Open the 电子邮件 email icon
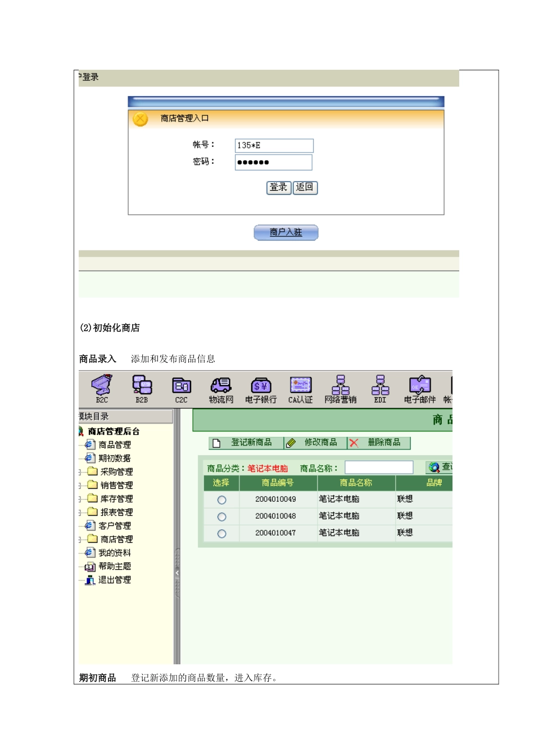534x756 pixels. pyautogui.click(x=420, y=385)
